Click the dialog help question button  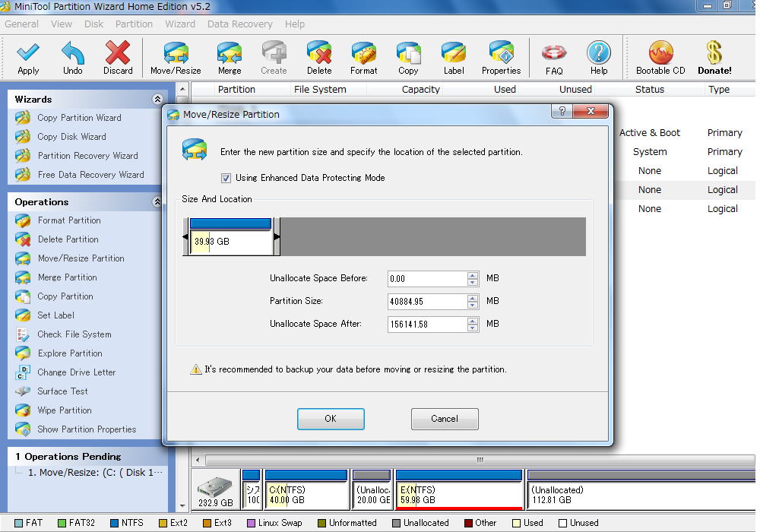562,111
